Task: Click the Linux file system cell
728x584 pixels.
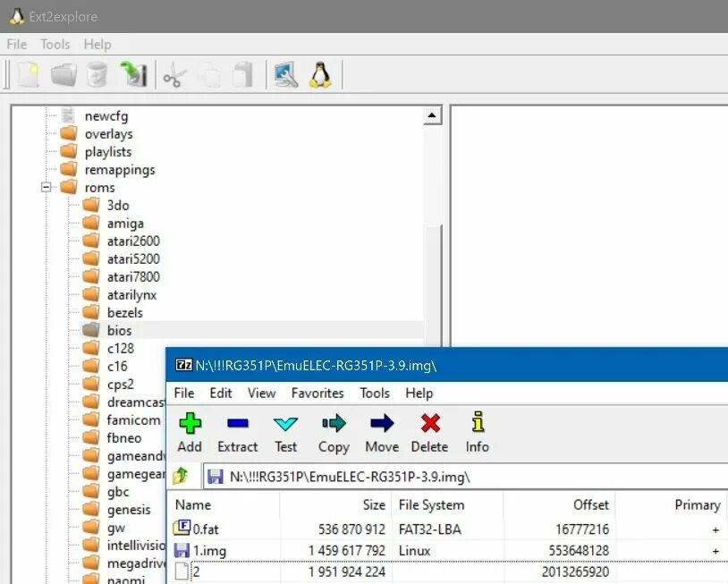Action: [415, 551]
